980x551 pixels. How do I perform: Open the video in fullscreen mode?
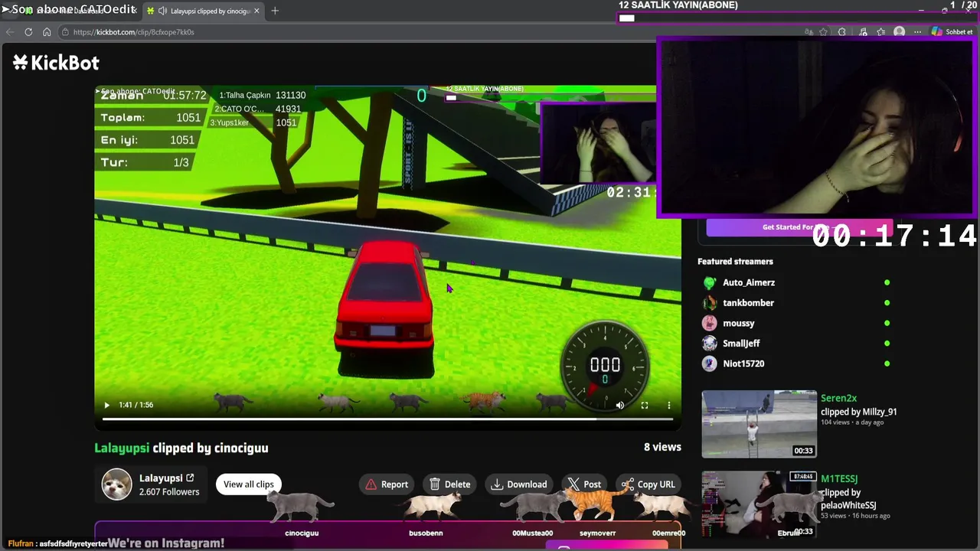click(645, 405)
